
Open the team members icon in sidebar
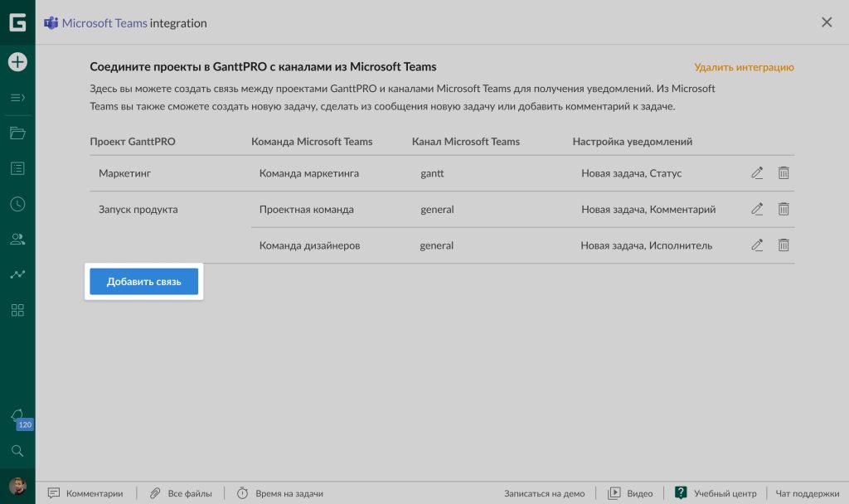[x=17, y=240]
